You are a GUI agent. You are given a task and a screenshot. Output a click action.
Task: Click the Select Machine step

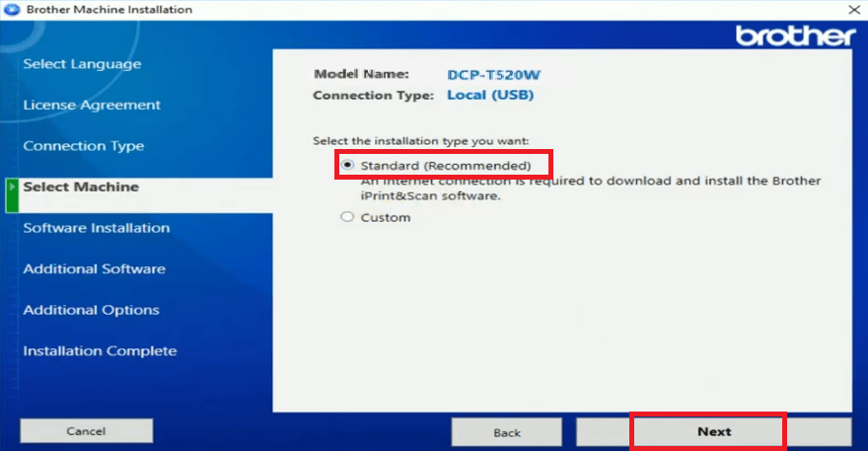coord(81,187)
